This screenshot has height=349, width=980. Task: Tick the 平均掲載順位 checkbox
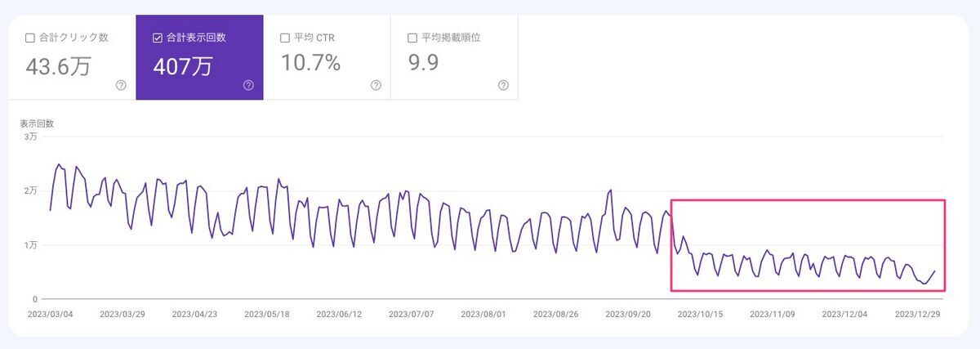pos(412,38)
